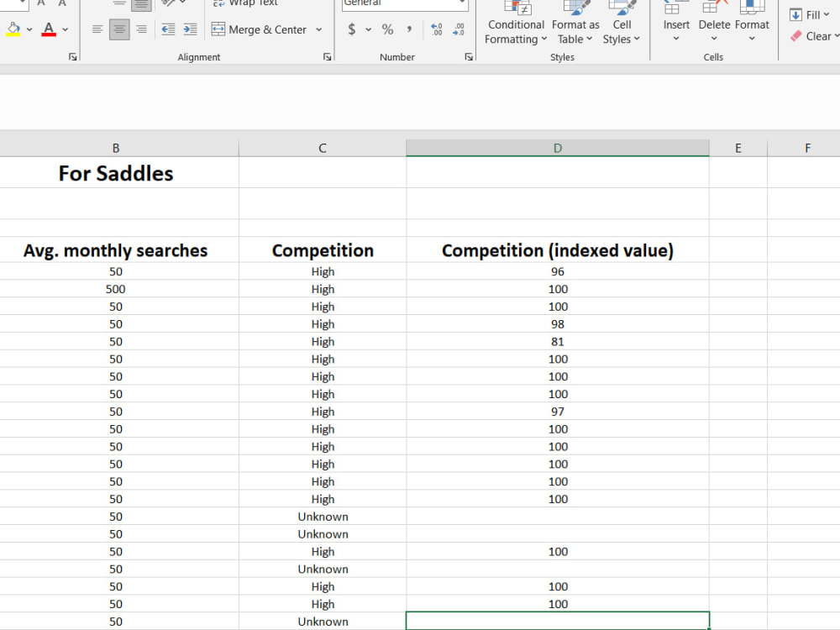Open the fill color dropdown arrow
Viewport: 840px width, 630px height.
(29, 29)
